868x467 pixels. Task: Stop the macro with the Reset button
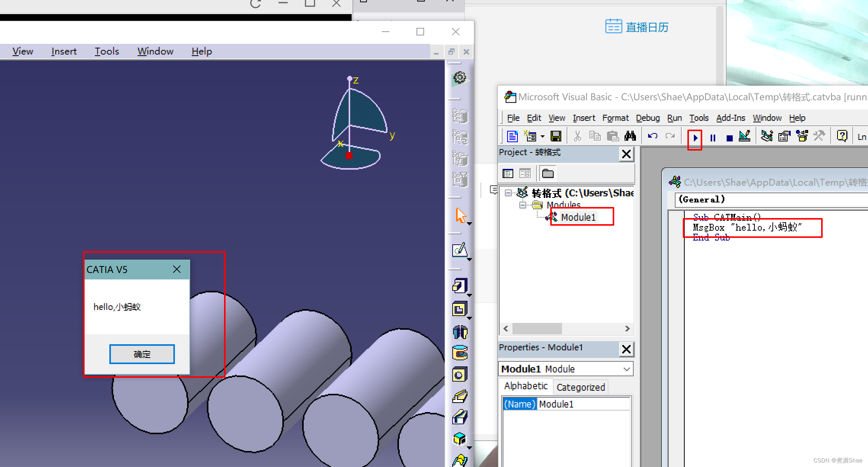pos(730,138)
